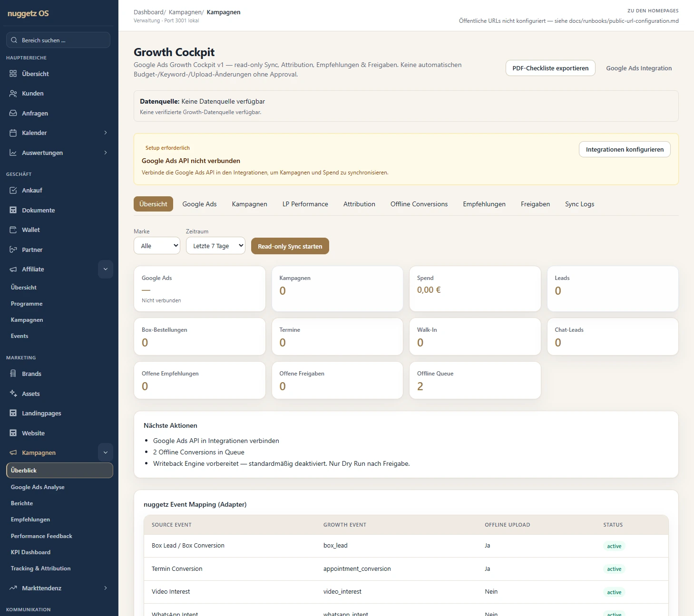This screenshot has height=616, width=694.
Task: Switch to the Empfehlungen tab
Action: point(484,204)
